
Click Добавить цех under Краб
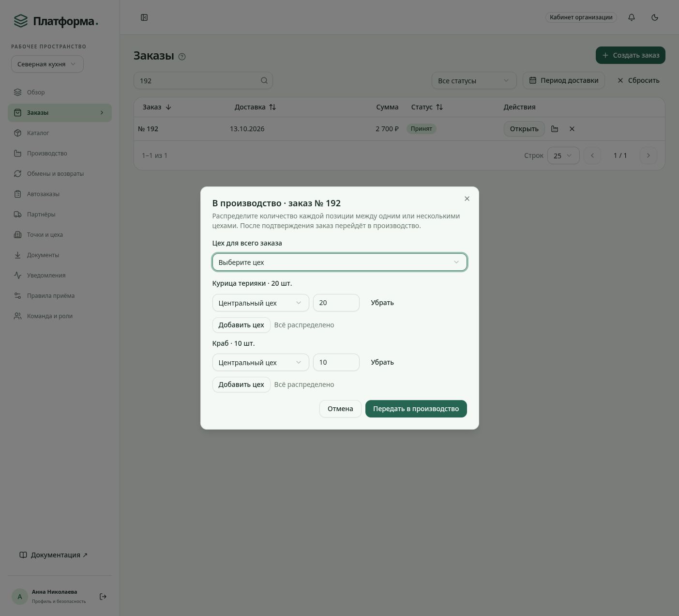click(241, 385)
